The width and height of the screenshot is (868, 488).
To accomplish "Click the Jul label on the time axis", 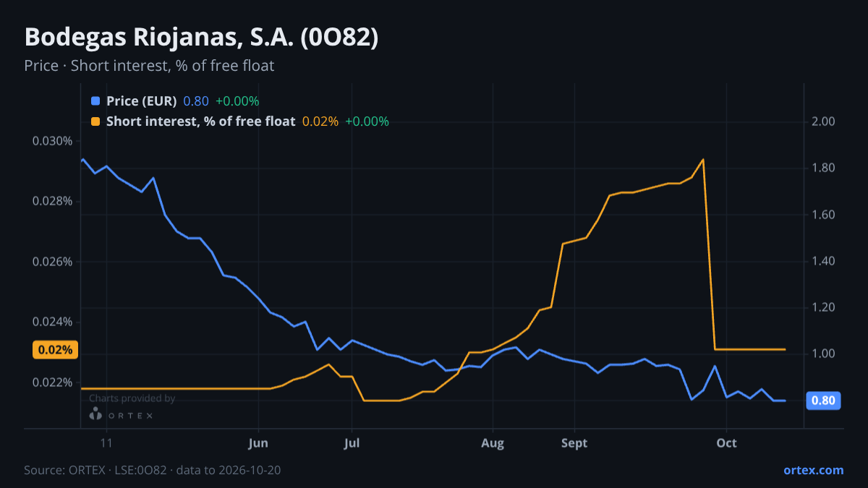I will click(x=352, y=443).
